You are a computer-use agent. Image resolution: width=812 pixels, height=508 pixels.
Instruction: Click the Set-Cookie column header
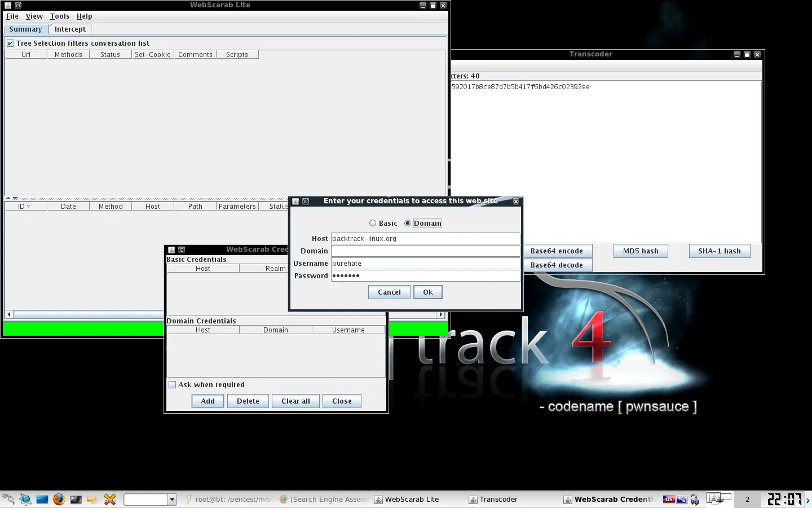(x=153, y=55)
